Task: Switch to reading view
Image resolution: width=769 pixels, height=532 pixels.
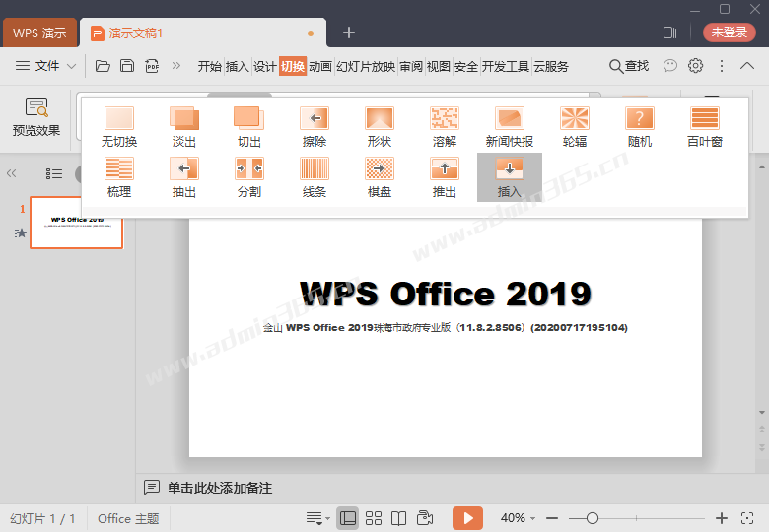Action: (x=398, y=518)
